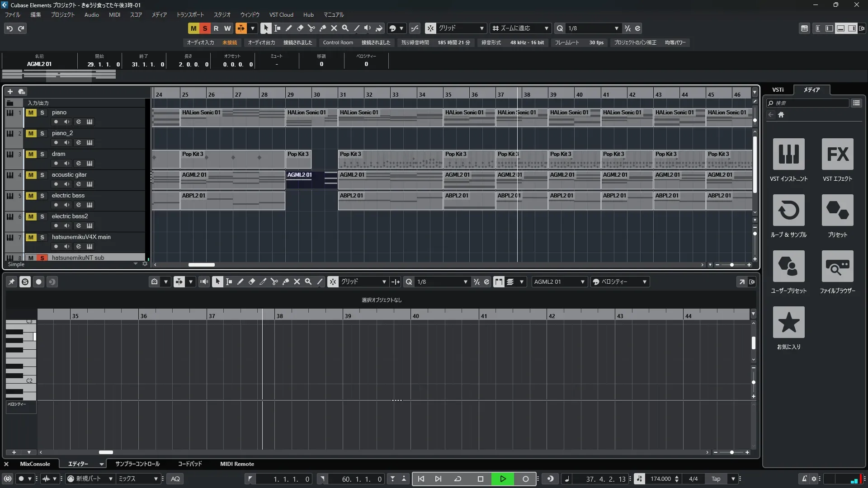Open the Transport menu in the menu bar
868x488 pixels.
click(x=190, y=14)
